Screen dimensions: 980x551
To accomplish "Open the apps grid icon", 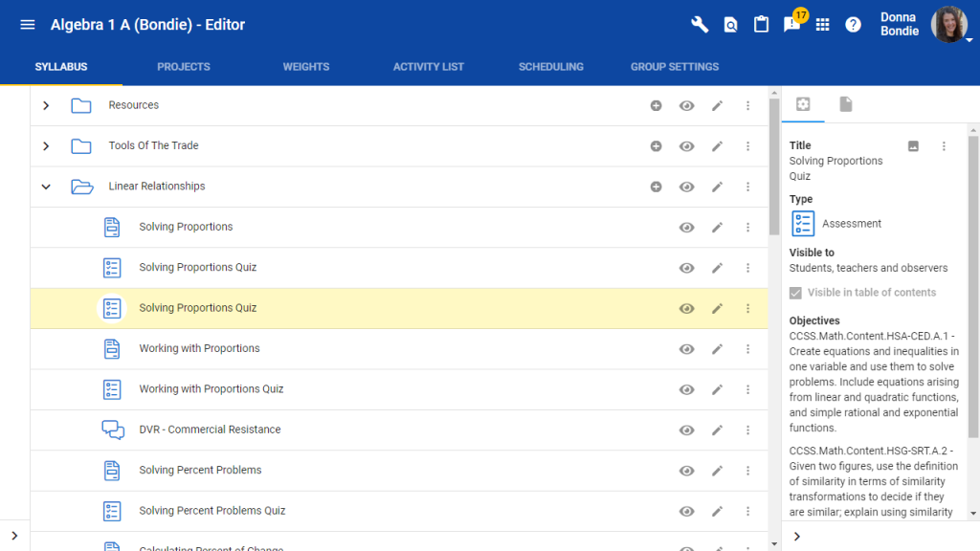I will click(822, 25).
